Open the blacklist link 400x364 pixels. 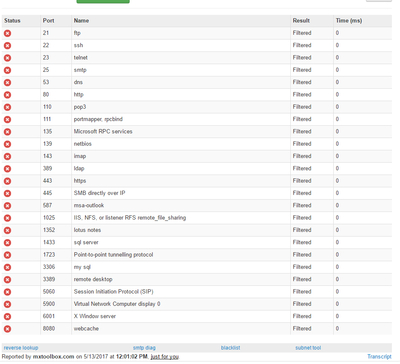point(230,348)
